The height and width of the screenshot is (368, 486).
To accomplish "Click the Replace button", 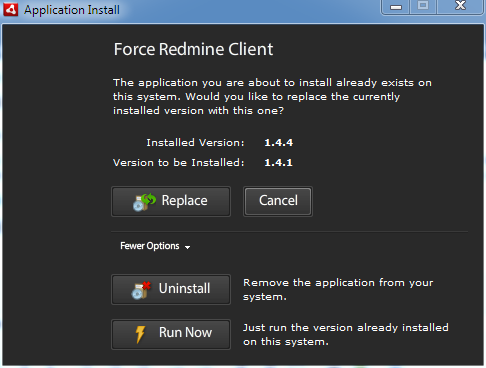I will pos(171,201).
